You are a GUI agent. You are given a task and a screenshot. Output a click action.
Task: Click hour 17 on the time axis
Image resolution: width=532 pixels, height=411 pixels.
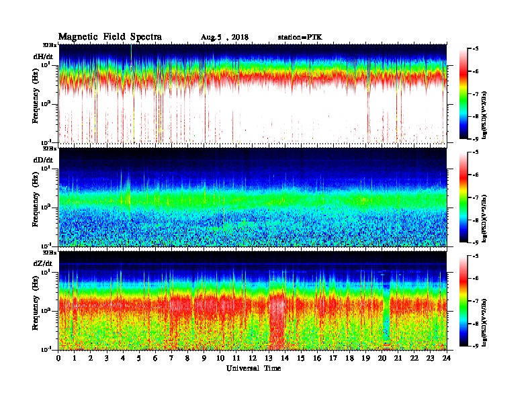(333, 359)
